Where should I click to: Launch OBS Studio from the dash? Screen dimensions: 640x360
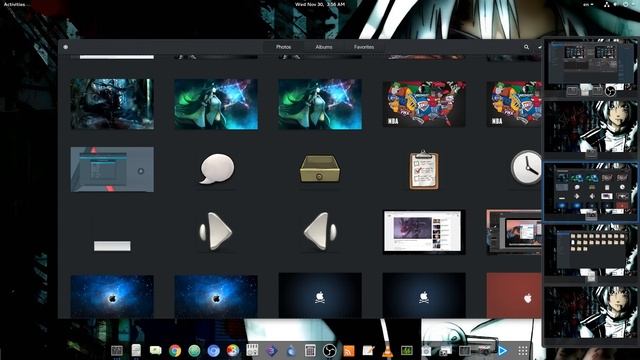click(x=329, y=351)
